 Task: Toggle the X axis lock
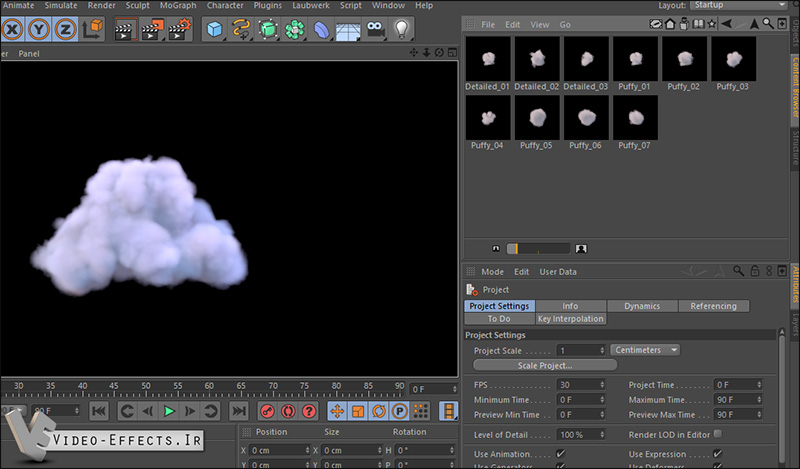click(13, 29)
